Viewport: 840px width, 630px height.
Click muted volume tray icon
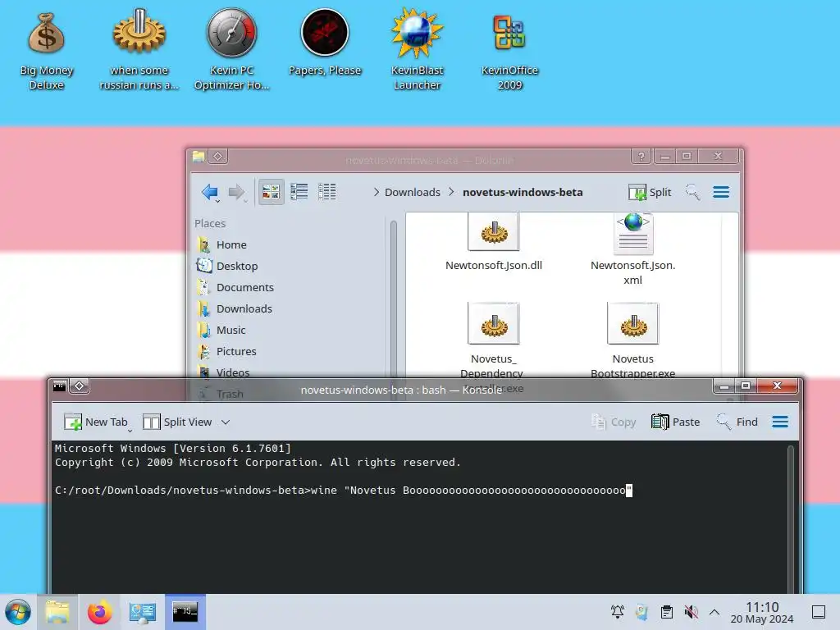coord(691,612)
